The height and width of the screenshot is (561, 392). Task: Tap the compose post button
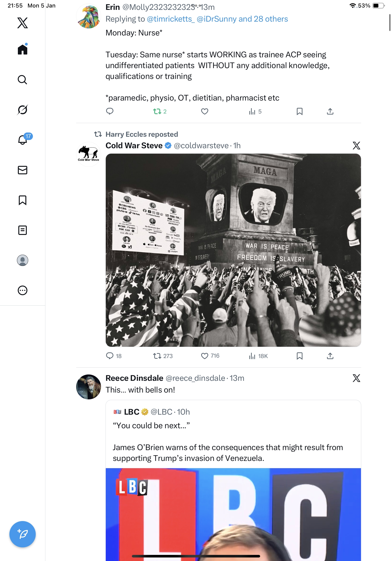pyautogui.click(x=23, y=534)
